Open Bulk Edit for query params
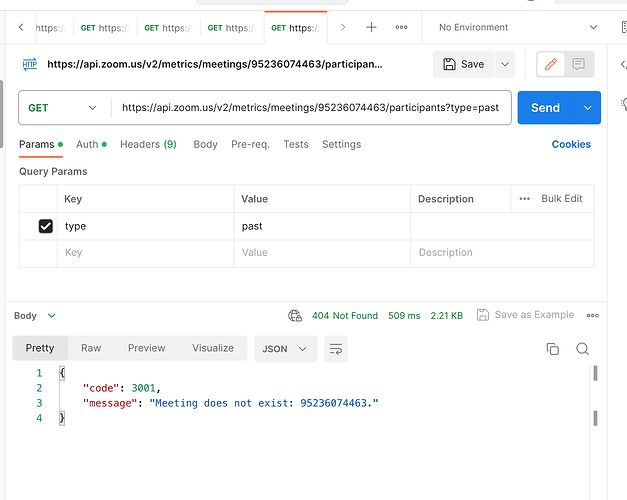The image size is (627, 500). [561, 198]
